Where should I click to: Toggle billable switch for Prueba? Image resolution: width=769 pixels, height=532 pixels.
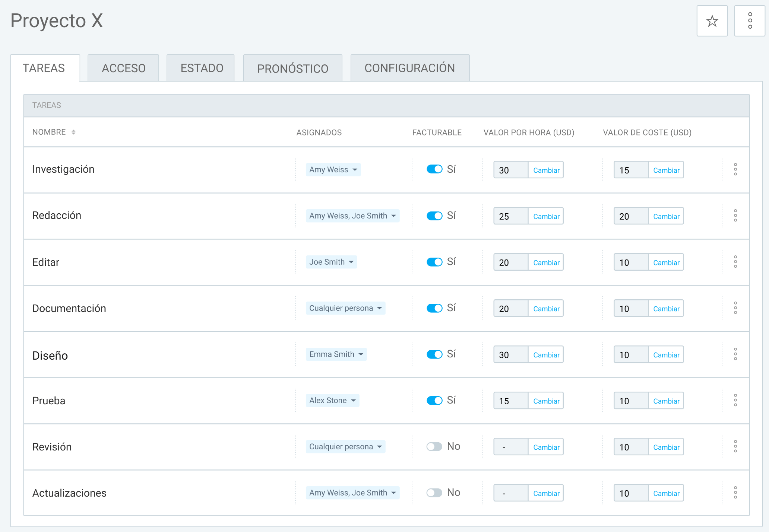[434, 400]
